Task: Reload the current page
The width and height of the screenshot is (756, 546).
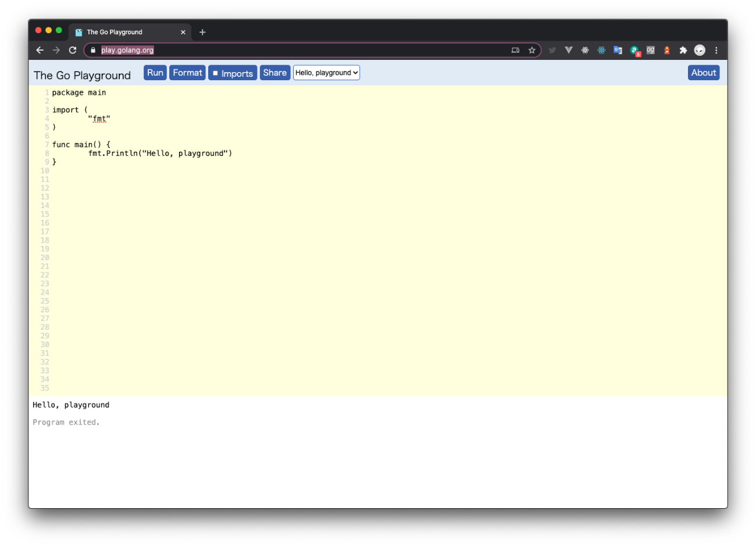Action: tap(73, 50)
